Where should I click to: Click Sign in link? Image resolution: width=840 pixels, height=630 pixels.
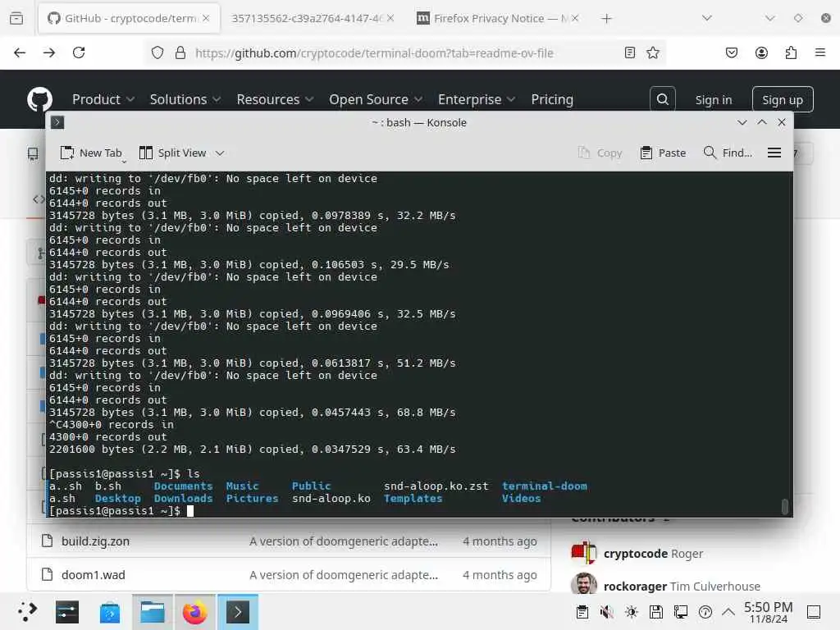pyautogui.click(x=714, y=99)
